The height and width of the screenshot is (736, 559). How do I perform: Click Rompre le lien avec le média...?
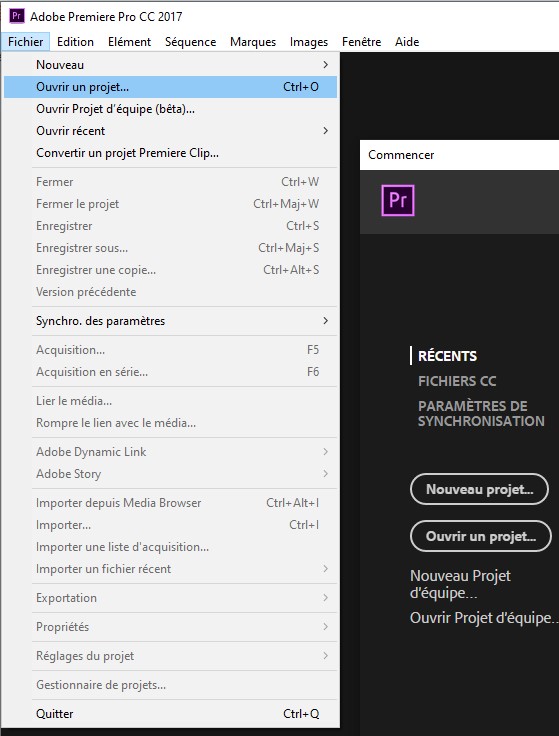170,423
